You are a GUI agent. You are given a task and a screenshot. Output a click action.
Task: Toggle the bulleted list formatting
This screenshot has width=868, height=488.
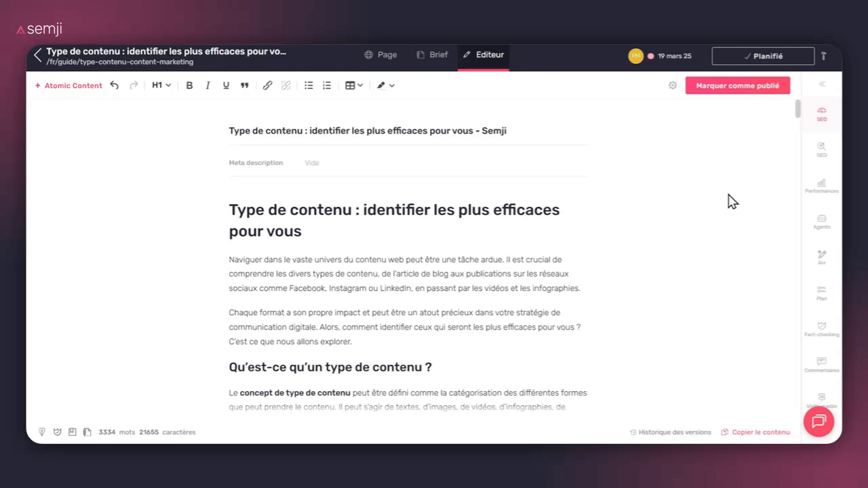coord(309,85)
